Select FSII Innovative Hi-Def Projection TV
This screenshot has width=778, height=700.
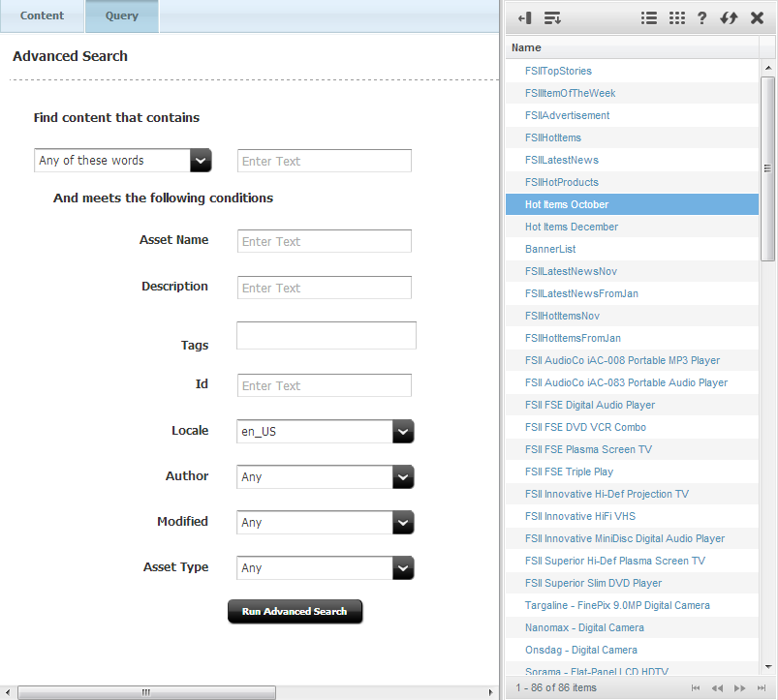click(632, 495)
